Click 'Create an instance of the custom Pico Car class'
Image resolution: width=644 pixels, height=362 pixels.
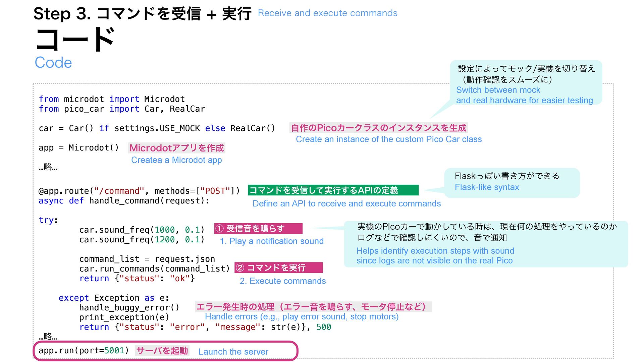click(x=388, y=139)
